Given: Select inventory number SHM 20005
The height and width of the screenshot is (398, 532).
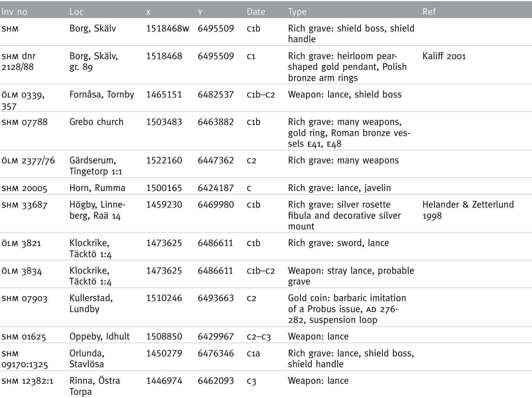Looking at the screenshot, I should [x=24, y=188].
